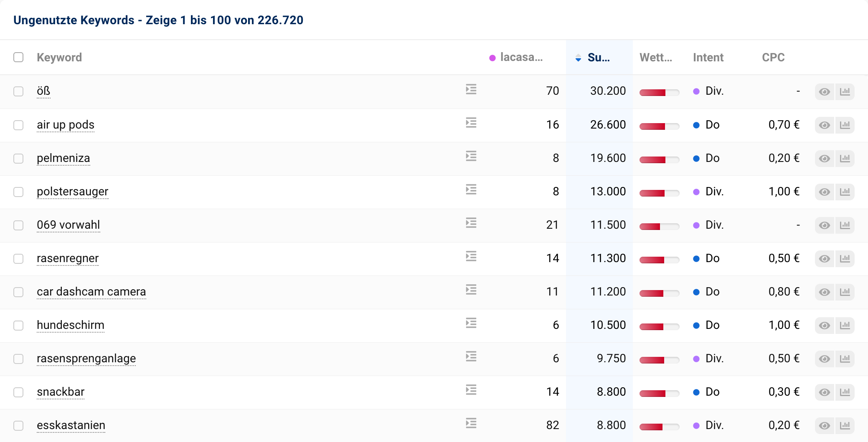Click competition bar in snackbar row
The width and height of the screenshot is (868, 442).
click(659, 393)
